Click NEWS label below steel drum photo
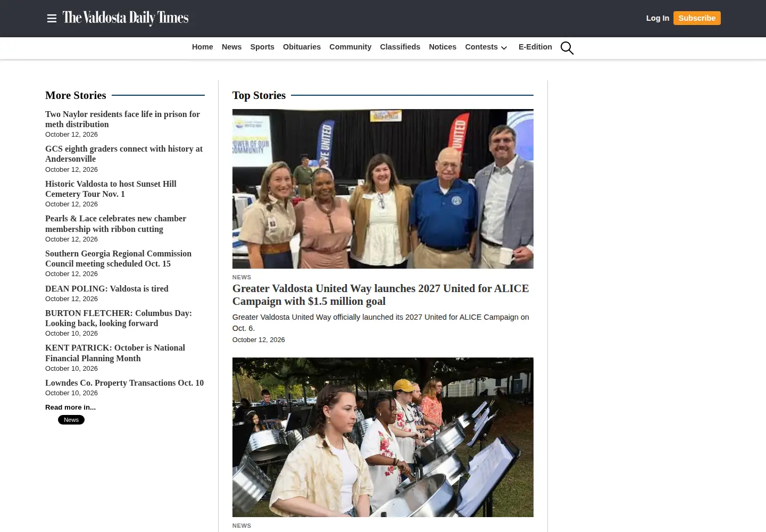This screenshot has width=766, height=532. point(242,526)
